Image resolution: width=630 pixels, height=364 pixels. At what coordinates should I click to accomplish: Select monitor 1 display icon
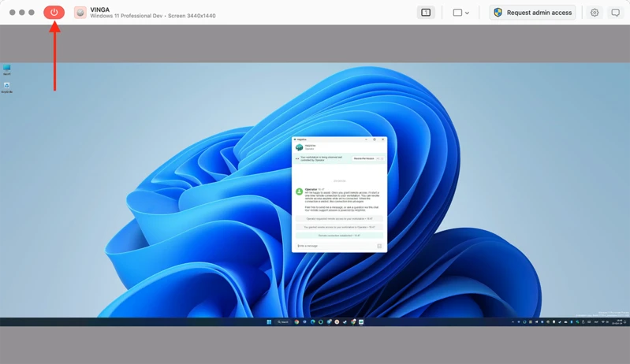pos(426,13)
